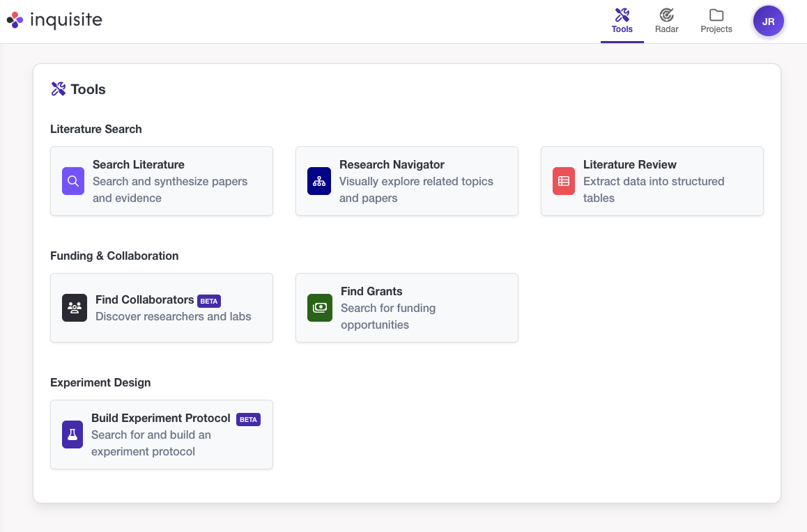Click the wrench icon beside Tools heading
The width and height of the screenshot is (807, 532).
coord(59,89)
